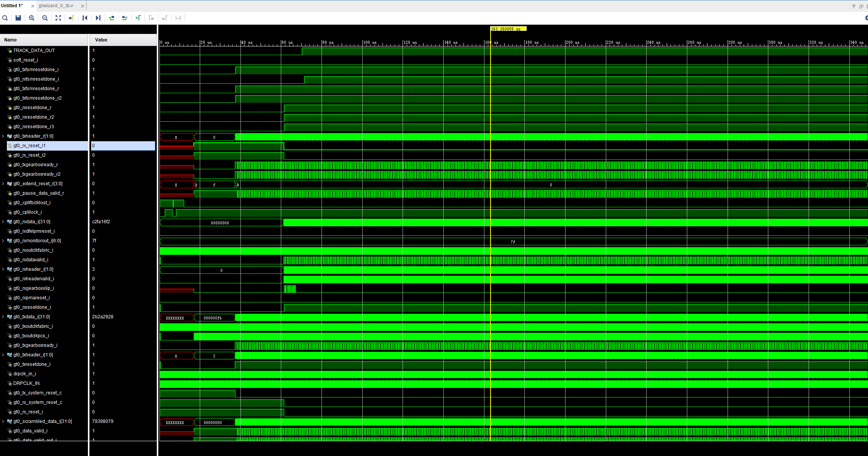Viewport: 868px width, 456px height.
Task: Click the Value column header
Action: click(101, 40)
